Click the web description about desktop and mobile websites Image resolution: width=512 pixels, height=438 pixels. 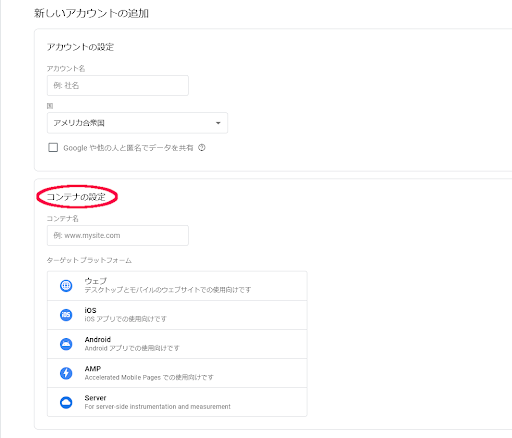point(168,290)
